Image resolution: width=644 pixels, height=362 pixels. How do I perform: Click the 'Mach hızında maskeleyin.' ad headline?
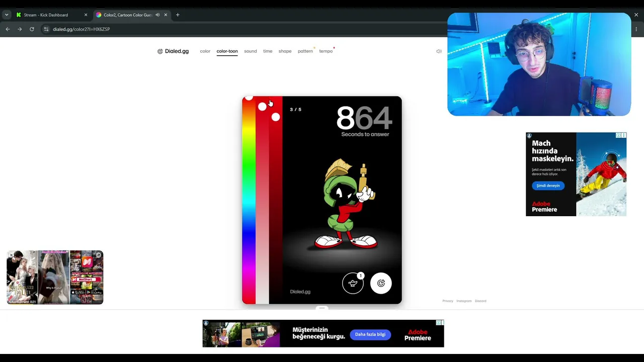pyautogui.click(x=553, y=151)
